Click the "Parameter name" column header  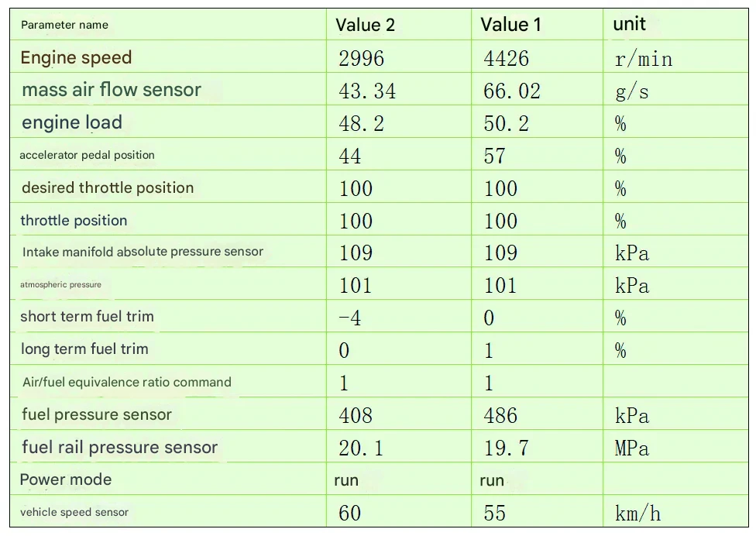click(64, 25)
